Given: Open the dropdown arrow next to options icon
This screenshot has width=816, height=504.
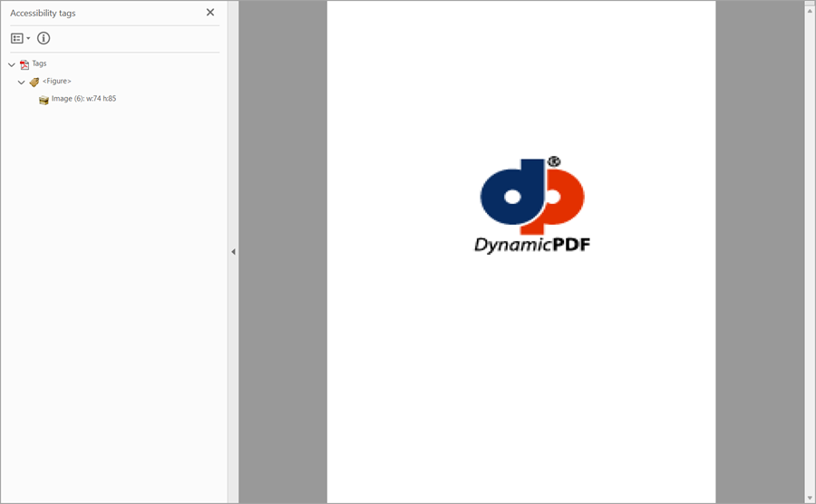Looking at the screenshot, I should click(x=28, y=38).
